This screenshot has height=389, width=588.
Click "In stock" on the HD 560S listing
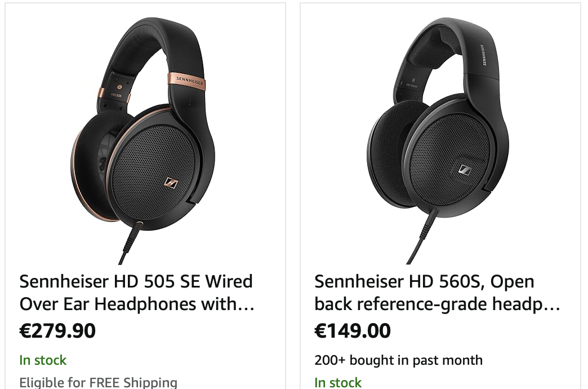coord(338,383)
